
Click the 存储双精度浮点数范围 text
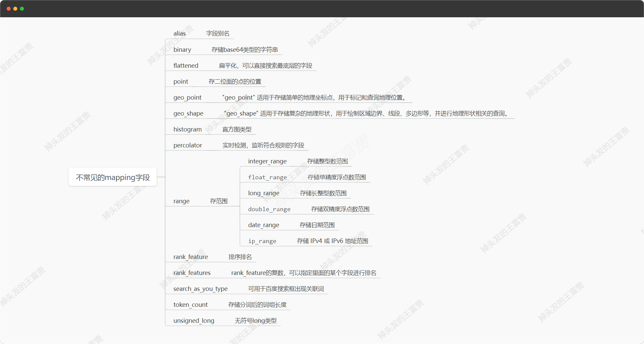(x=340, y=209)
